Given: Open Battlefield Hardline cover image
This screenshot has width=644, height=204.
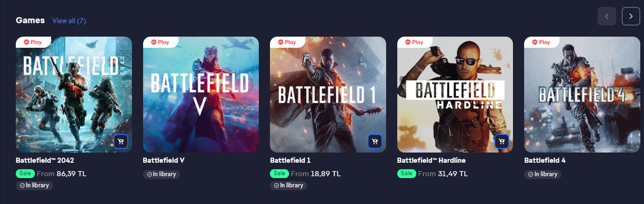Looking at the screenshot, I should 455,95.
